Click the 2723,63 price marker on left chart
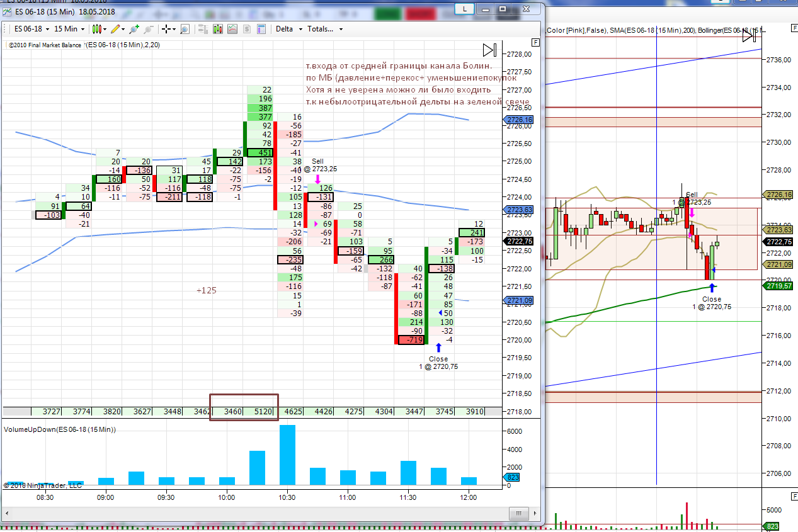The width and height of the screenshot is (798, 532). coord(520,210)
